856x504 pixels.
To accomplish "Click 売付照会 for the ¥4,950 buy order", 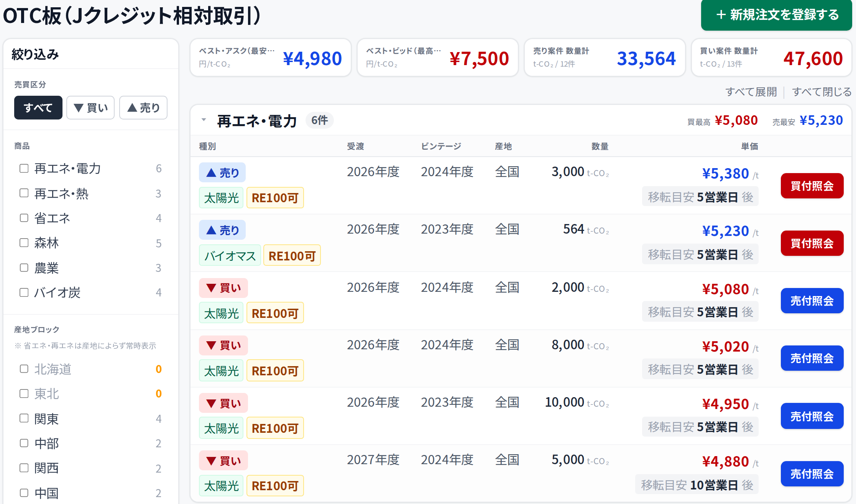I will click(x=812, y=416).
